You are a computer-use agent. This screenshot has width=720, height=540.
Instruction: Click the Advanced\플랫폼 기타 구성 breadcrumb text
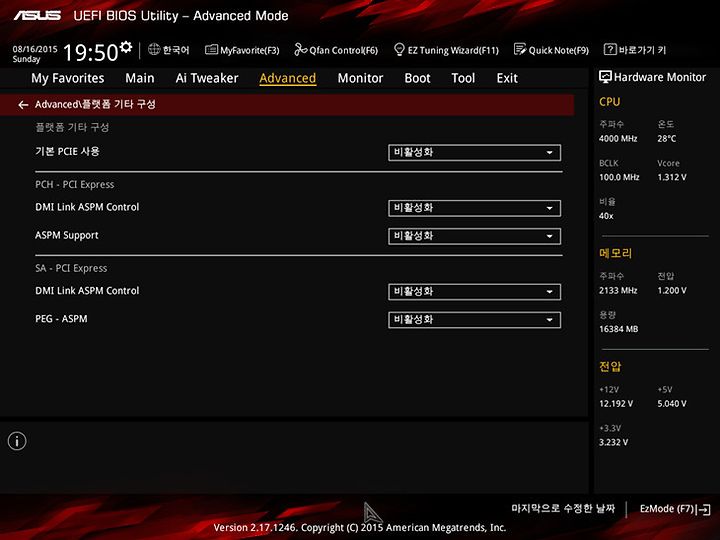pos(95,105)
